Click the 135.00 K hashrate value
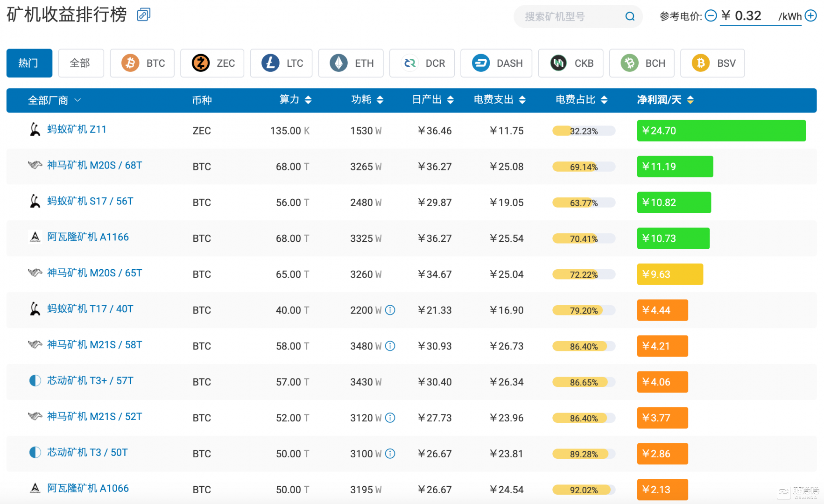 click(x=290, y=131)
